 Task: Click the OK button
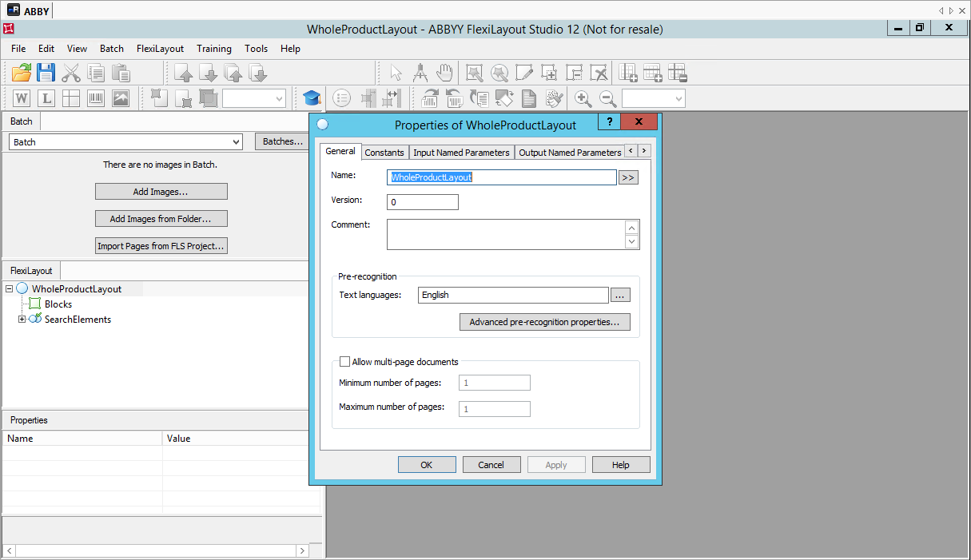point(427,465)
